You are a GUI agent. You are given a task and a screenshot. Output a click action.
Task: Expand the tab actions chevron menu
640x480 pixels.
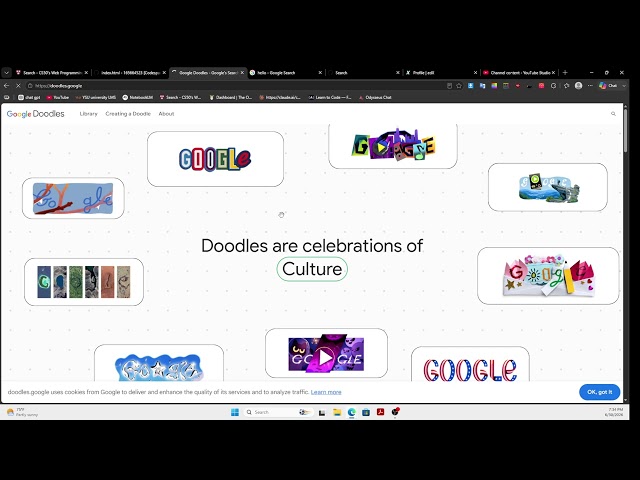pos(7,73)
